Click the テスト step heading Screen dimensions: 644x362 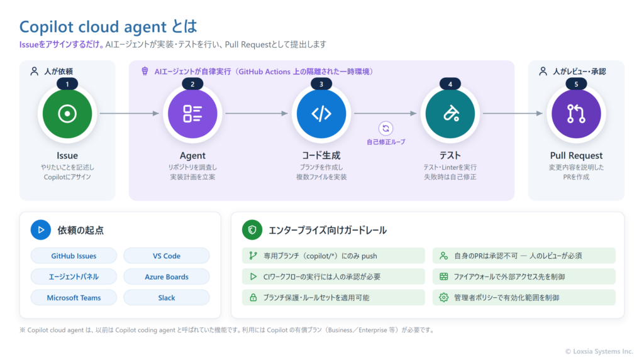(x=450, y=156)
